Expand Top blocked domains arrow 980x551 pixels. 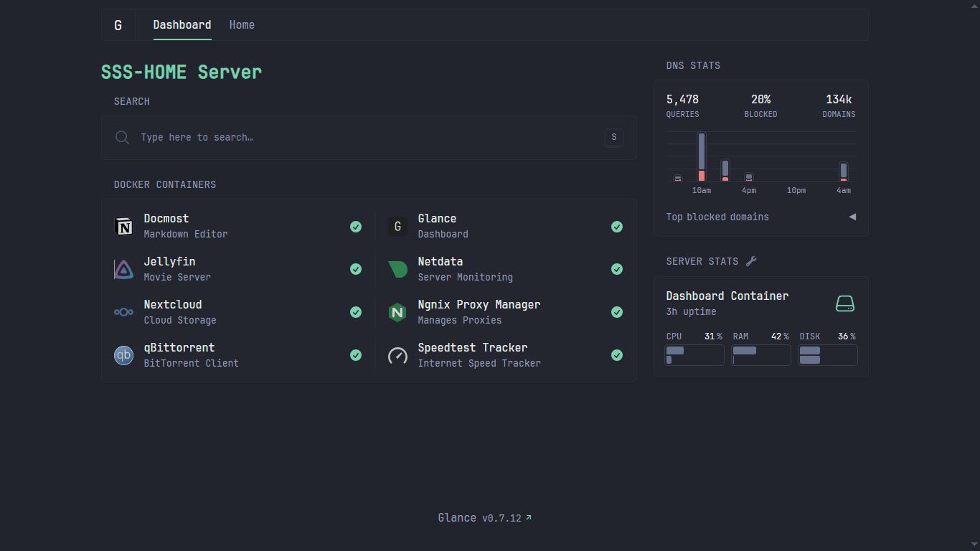click(x=852, y=217)
